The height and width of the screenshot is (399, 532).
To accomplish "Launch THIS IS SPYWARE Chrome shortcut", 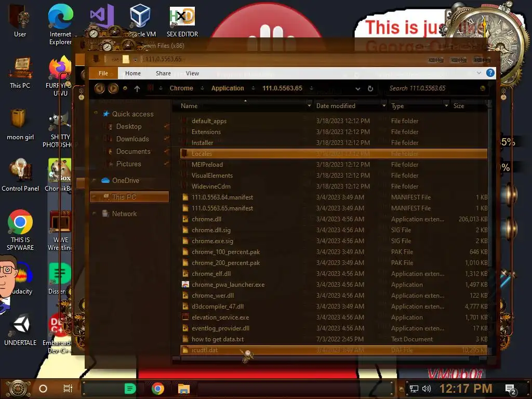I will [x=20, y=230].
